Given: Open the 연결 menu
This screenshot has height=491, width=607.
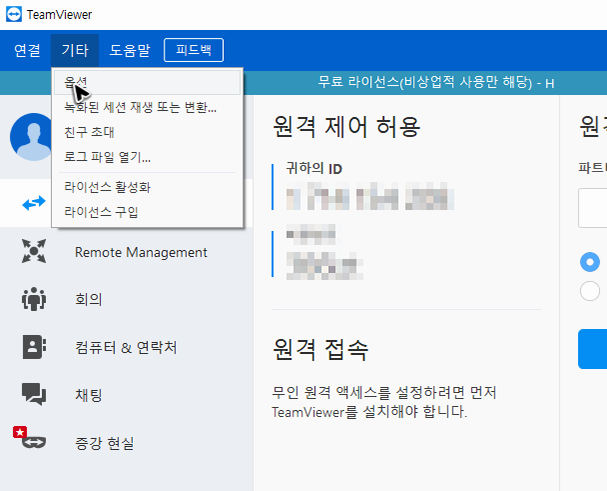Looking at the screenshot, I should (27, 50).
